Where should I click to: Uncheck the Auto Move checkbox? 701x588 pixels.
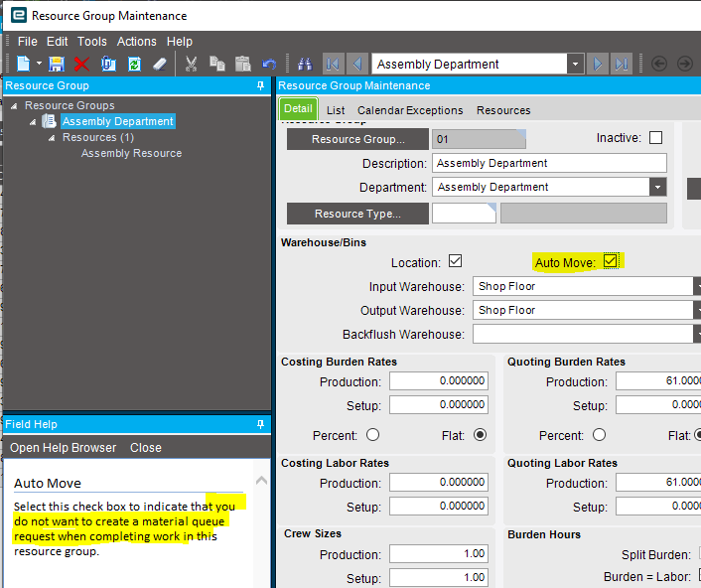click(x=611, y=260)
